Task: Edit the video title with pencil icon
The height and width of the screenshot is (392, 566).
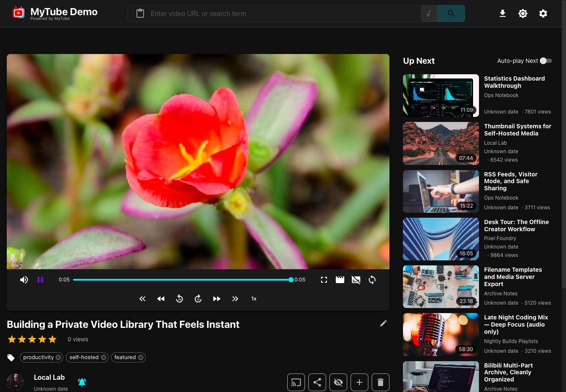Action: [x=384, y=323]
